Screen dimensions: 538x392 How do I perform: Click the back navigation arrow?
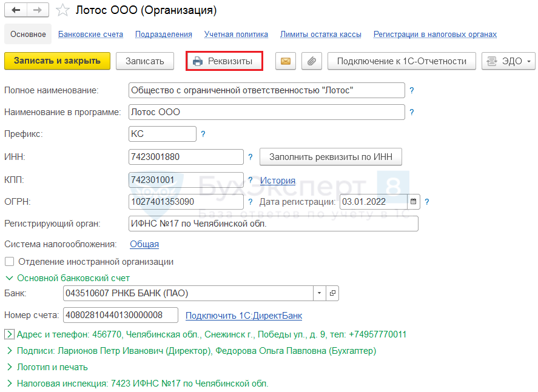[x=16, y=10]
